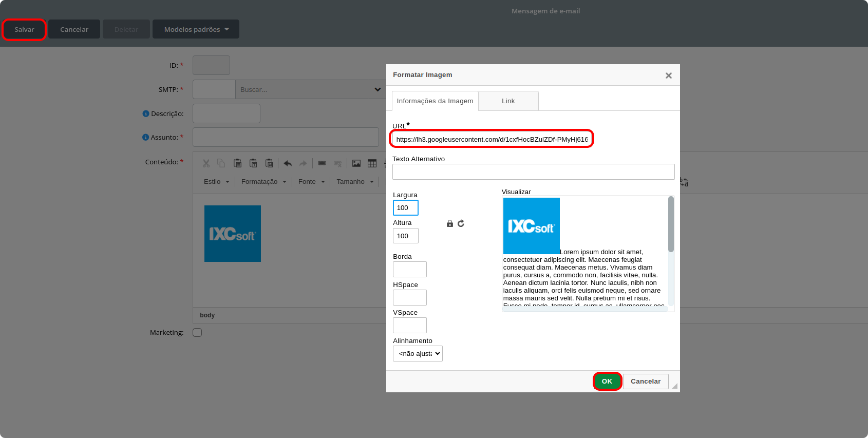The width and height of the screenshot is (868, 438).
Task: Click the info icon beside Assunto
Action: (145, 137)
